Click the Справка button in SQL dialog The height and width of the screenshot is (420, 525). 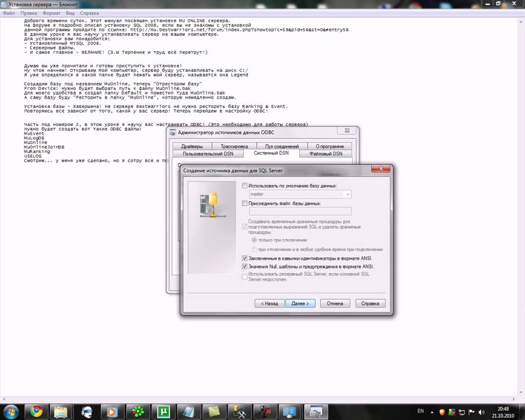tap(370, 303)
